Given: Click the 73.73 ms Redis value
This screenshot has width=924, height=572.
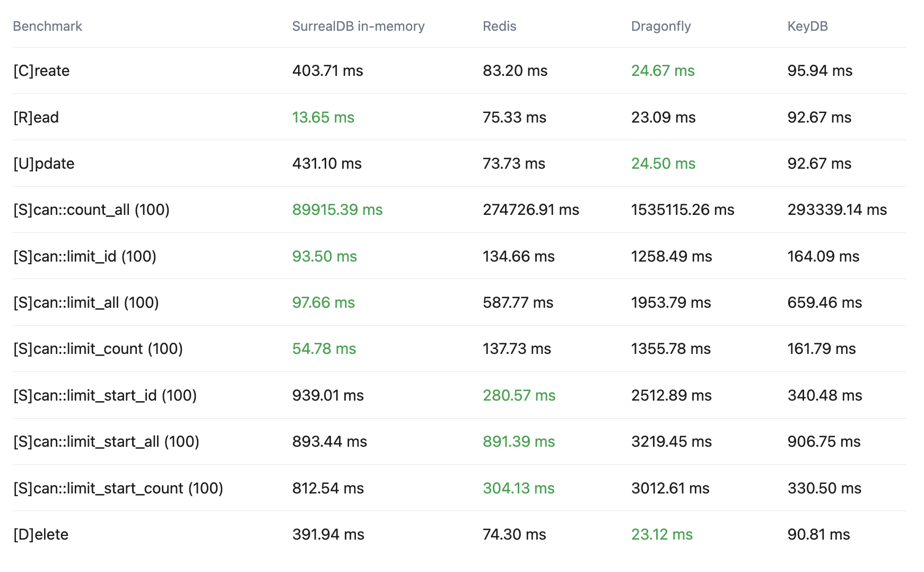Looking at the screenshot, I should pyautogui.click(x=514, y=163).
